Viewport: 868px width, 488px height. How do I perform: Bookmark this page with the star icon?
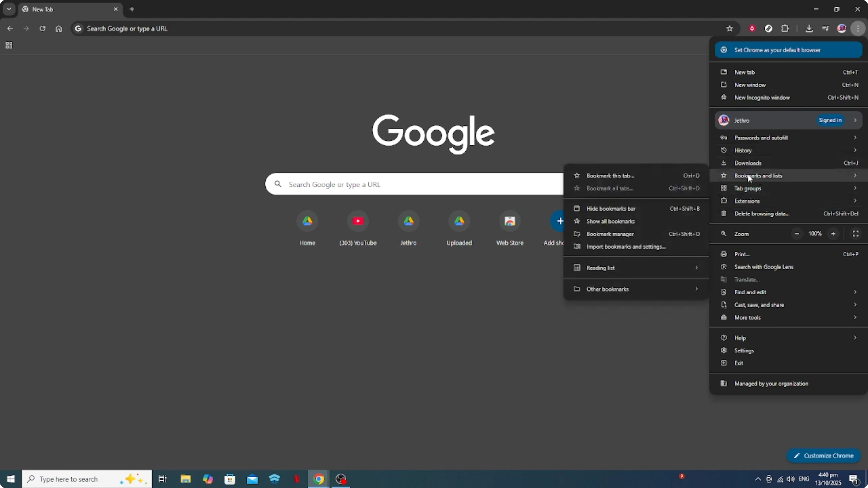730,29
